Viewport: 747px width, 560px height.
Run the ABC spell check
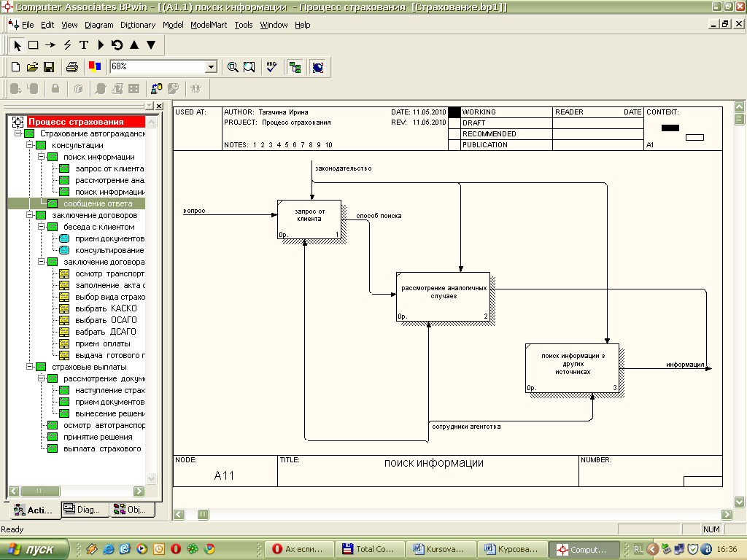pos(271,67)
